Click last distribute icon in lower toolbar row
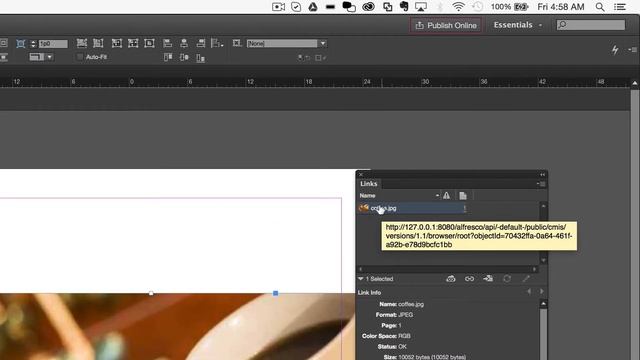Viewport: 640px width, 360px height. click(200, 58)
